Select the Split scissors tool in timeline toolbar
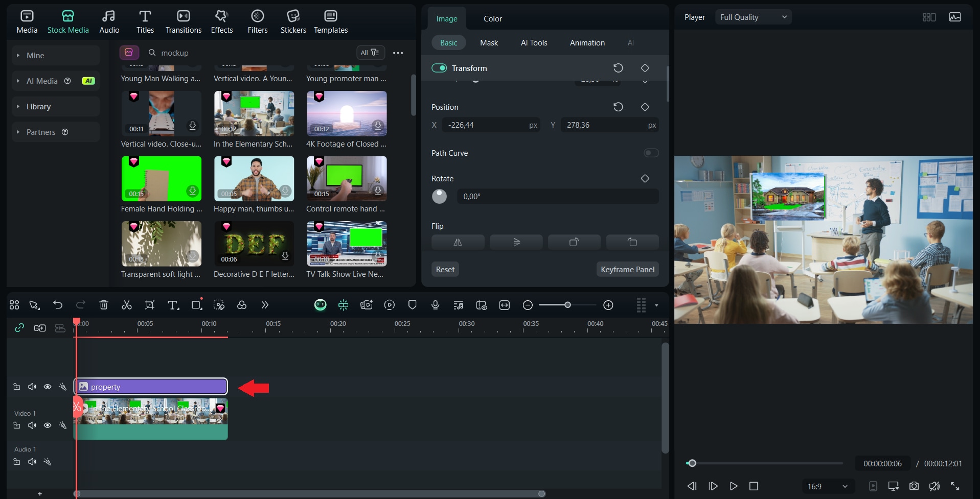Viewport: 980px width, 499px height. point(126,305)
